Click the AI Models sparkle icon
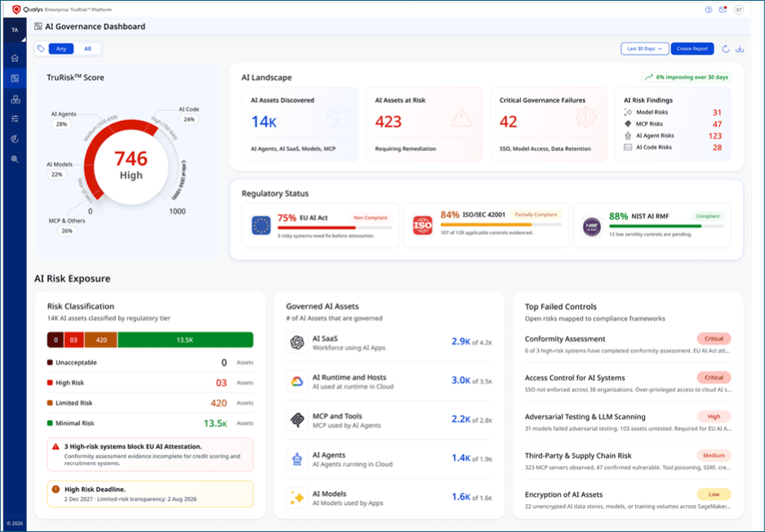This screenshot has width=765, height=532. coord(297,498)
